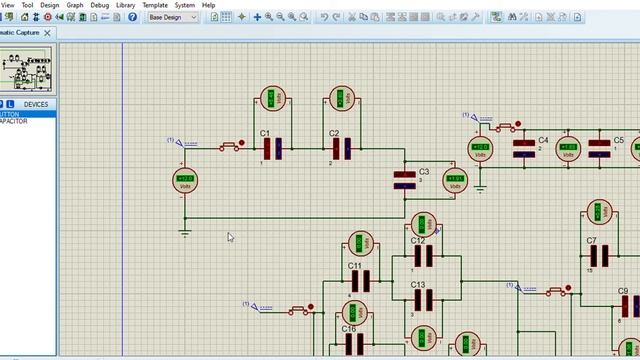The width and height of the screenshot is (640, 360).
Task: Open the View menu
Action: click(x=7, y=5)
